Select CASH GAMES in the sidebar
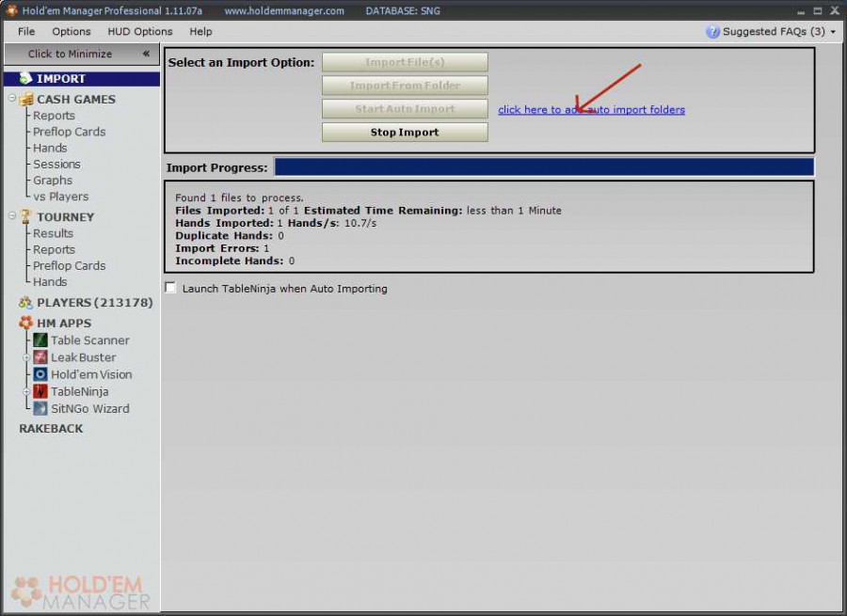 [x=76, y=100]
